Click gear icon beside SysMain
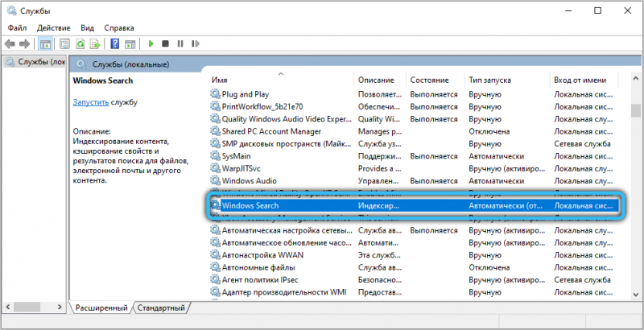The width and height of the screenshot is (644, 330). [x=215, y=156]
